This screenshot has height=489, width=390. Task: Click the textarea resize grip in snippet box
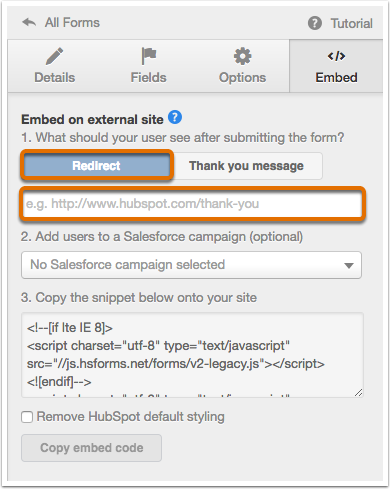coord(359,393)
